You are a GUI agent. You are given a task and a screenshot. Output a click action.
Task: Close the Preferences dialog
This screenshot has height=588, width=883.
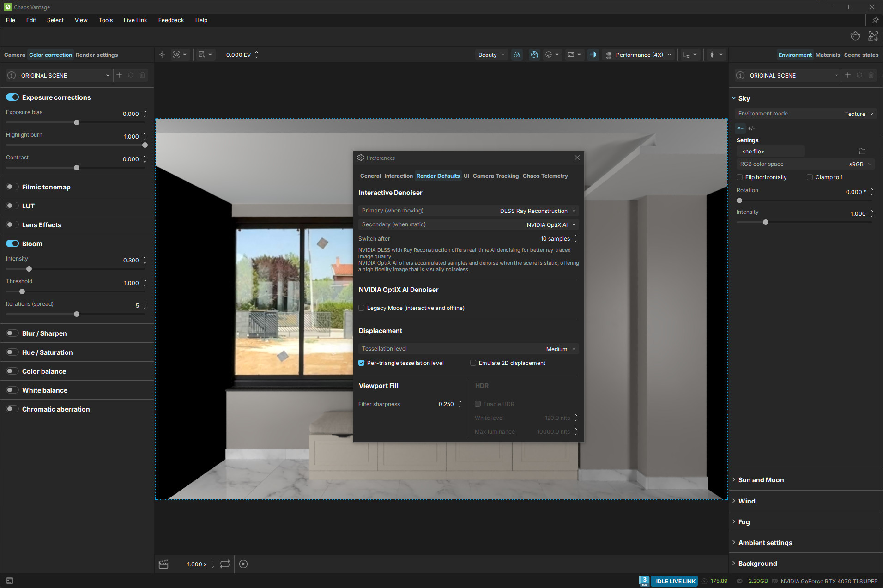tap(577, 158)
